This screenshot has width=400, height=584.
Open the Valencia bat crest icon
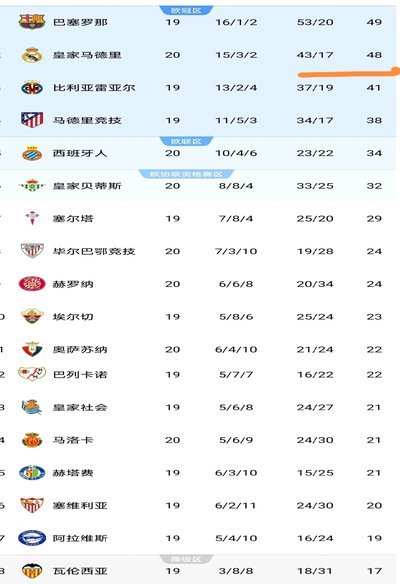point(32,571)
